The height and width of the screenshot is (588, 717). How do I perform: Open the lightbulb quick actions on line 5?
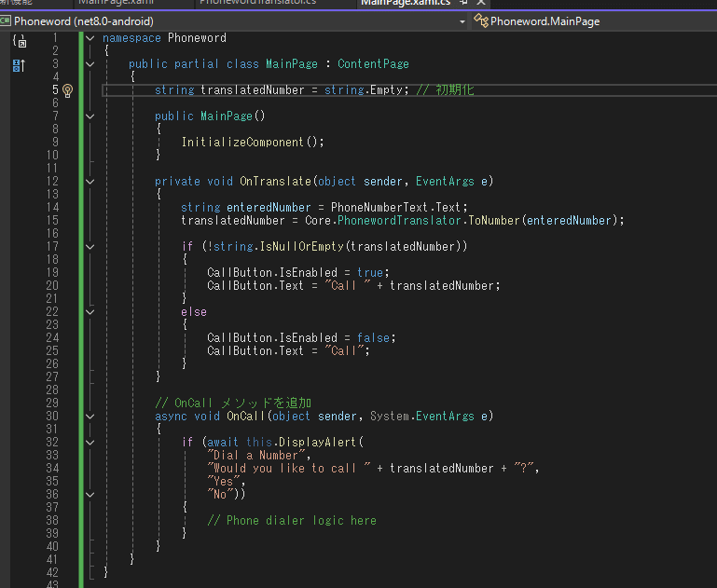68,90
